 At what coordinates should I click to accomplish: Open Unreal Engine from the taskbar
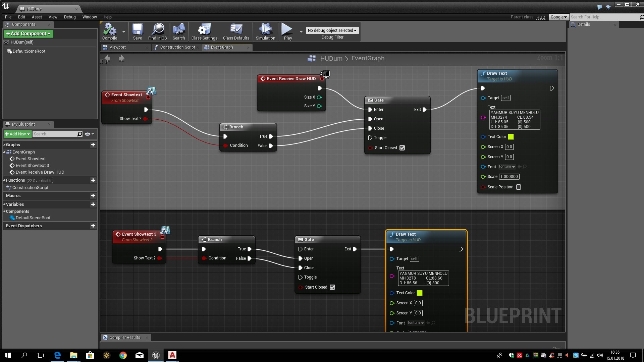(156, 355)
